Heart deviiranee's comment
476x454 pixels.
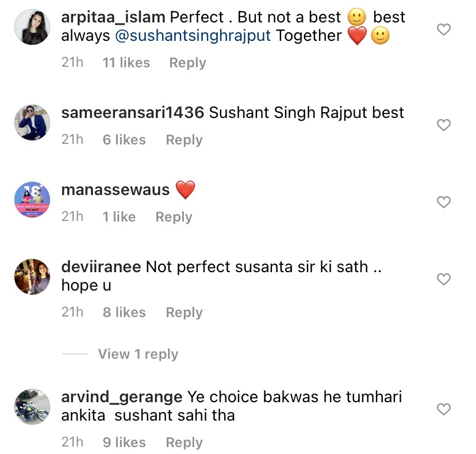tap(444, 280)
